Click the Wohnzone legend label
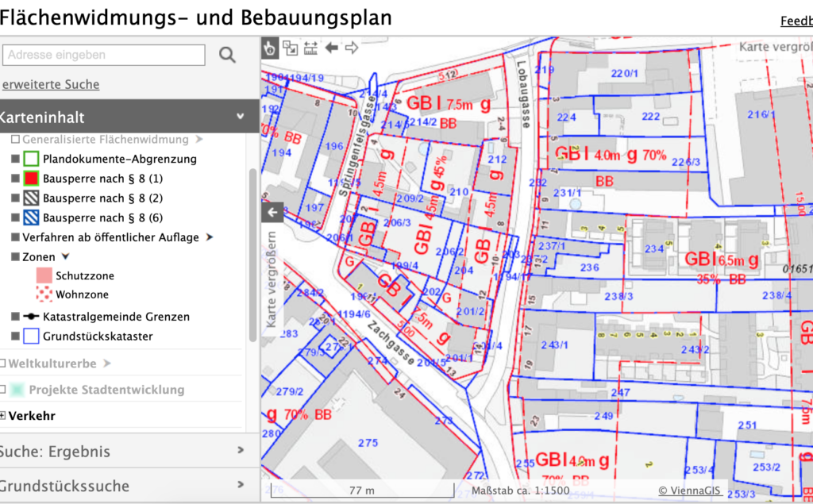This screenshot has width=813, height=504. (x=83, y=294)
